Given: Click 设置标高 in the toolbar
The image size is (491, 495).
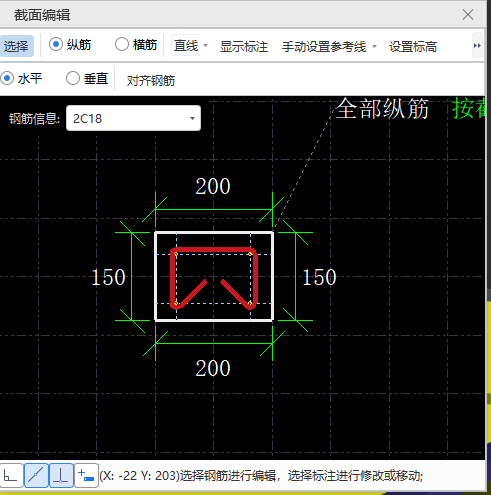Looking at the screenshot, I should [x=413, y=47].
